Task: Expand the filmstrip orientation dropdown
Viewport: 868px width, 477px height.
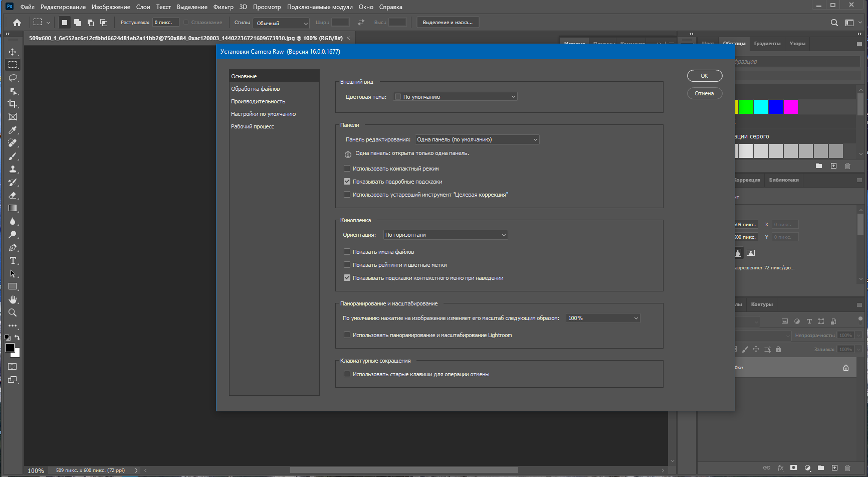Action: pyautogui.click(x=446, y=235)
